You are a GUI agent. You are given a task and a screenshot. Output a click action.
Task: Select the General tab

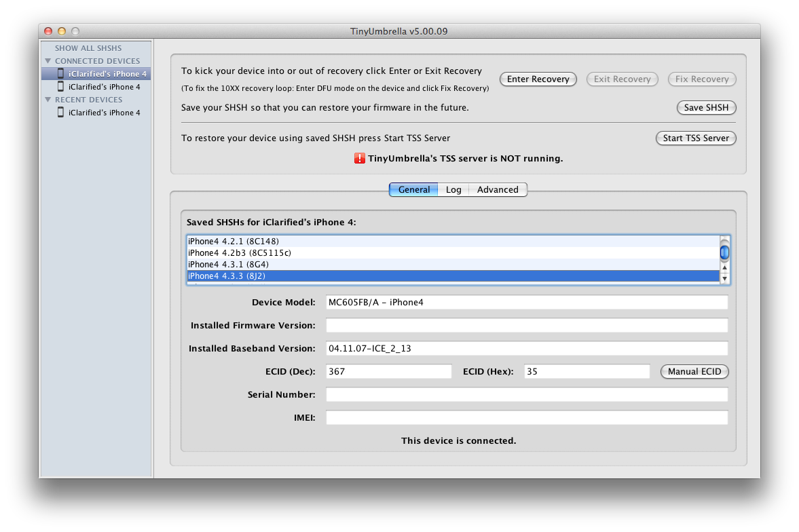coord(413,190)
